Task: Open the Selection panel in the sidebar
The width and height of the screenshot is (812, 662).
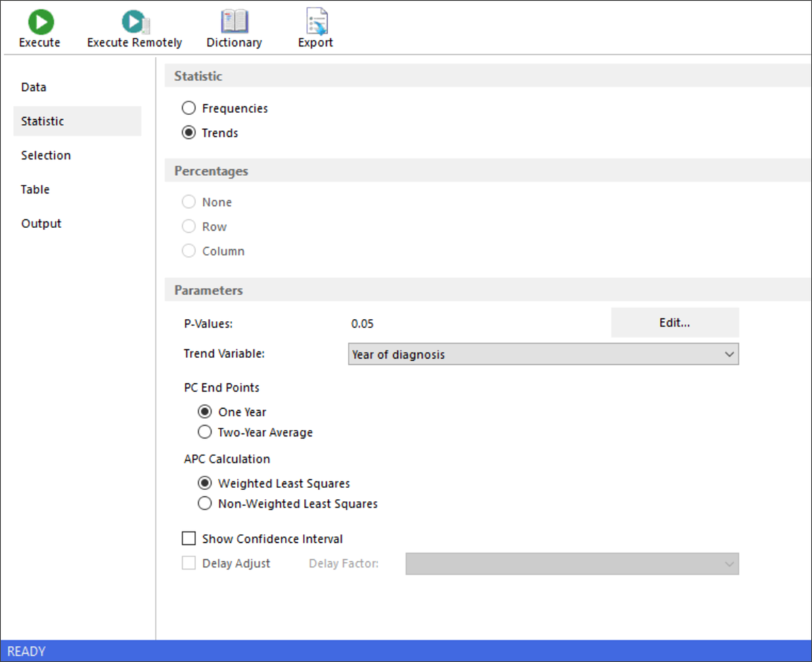Action: tap(45, 155)
